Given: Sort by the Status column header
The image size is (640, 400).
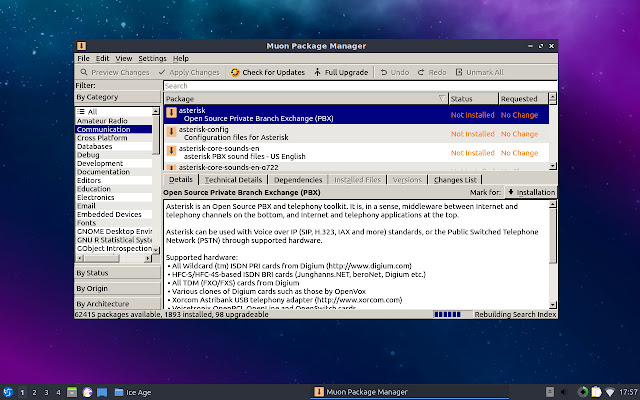Looking at the screenshot, I should click(473, 99).
